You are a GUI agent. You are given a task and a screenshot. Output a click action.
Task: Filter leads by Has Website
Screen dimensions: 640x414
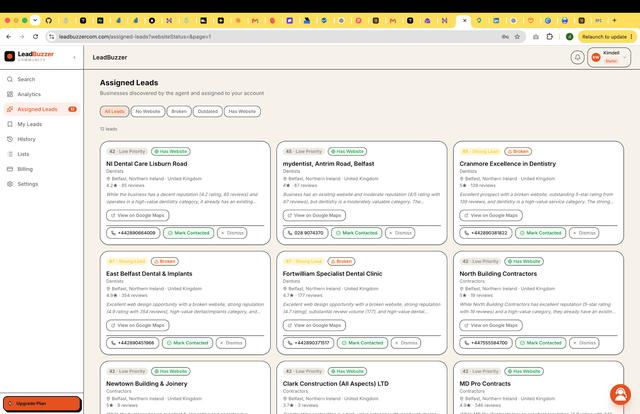pyautogui.click(x=242, y=111)
